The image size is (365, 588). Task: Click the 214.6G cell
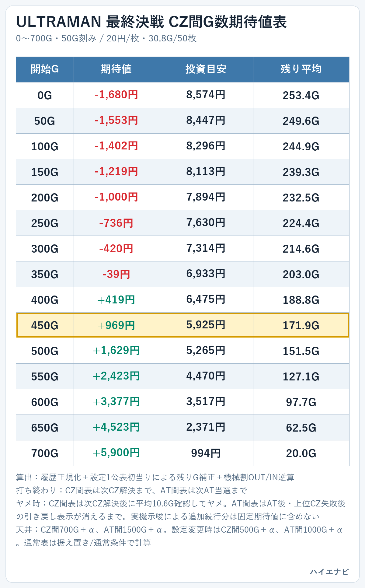coord(301,249)
